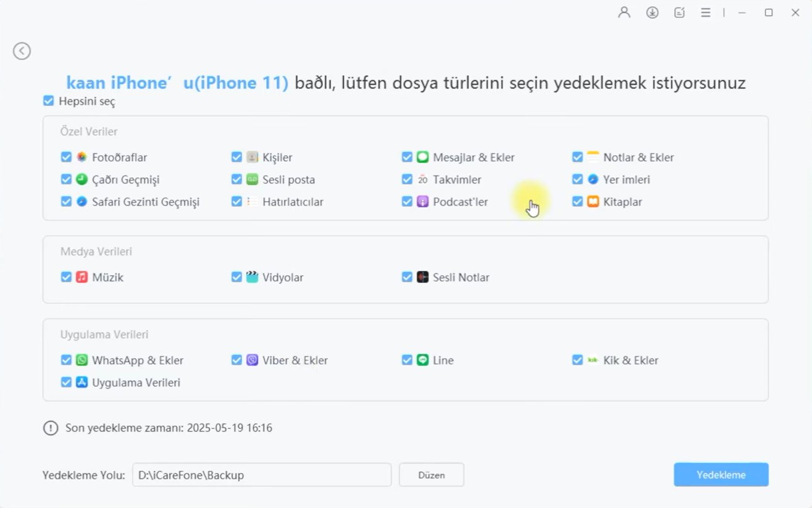
Task: Open the user account icon
Action: tap(624, 12)
